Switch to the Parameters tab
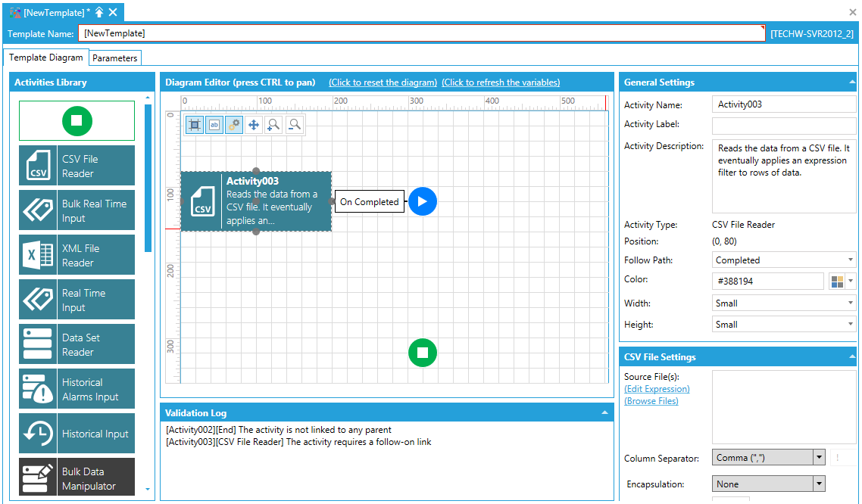Image resolution: width=862 pixels, height=504 pixels. (115, 58)
